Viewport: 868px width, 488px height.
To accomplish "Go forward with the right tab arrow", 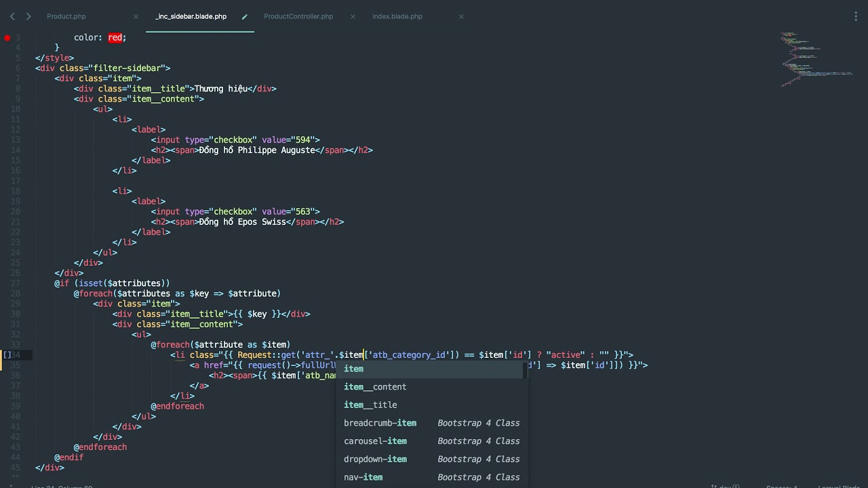I will [28, 16].
